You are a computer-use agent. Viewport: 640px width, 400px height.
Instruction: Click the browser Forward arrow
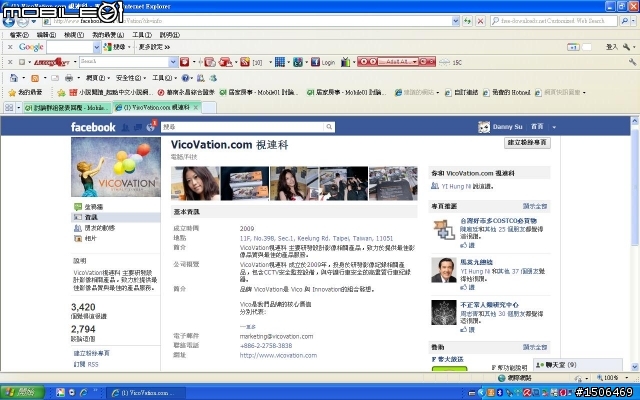[x=23, y=21]
